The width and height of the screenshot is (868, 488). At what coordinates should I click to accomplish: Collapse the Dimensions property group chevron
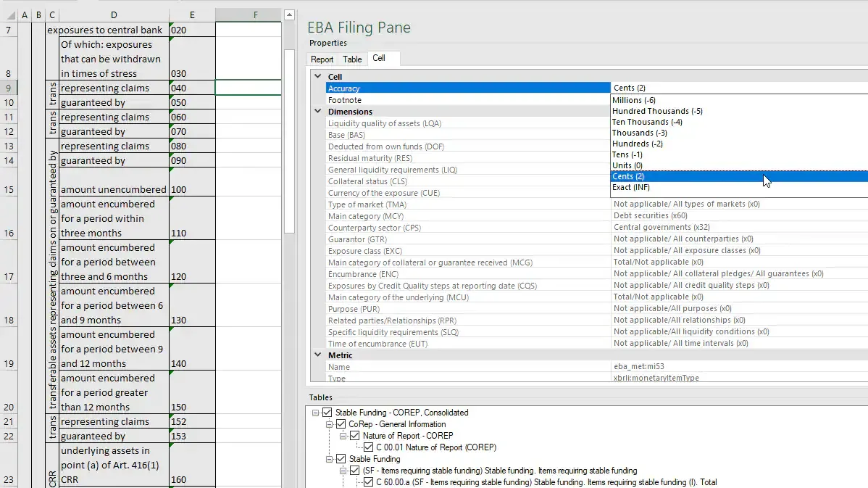(x=317, y=112)
